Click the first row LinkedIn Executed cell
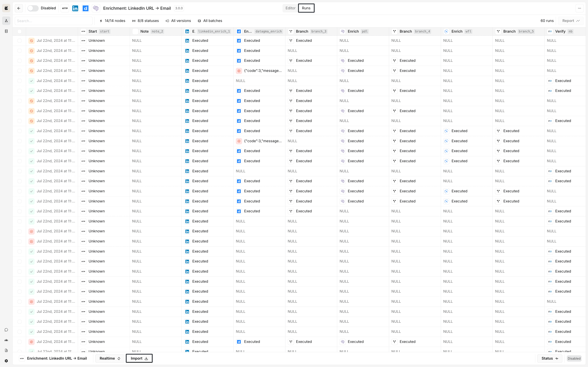Viewport: 588px width, 367px height. click(x=207, y=41)
